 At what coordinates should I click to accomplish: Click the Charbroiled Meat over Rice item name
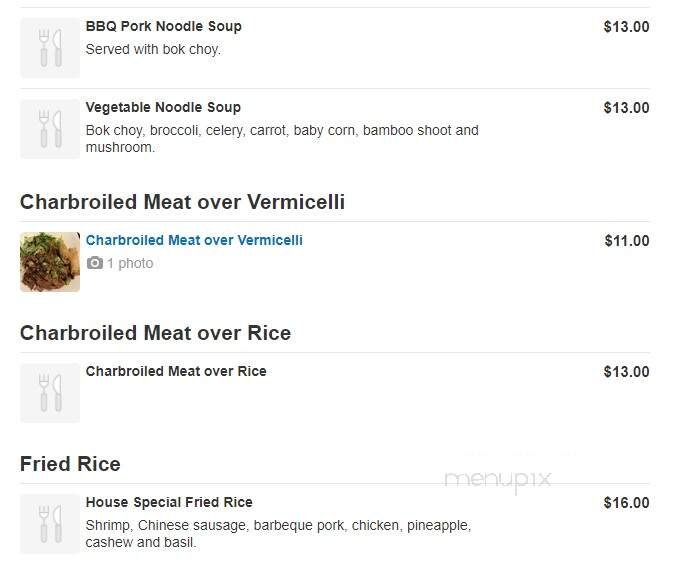pos(176,371)
